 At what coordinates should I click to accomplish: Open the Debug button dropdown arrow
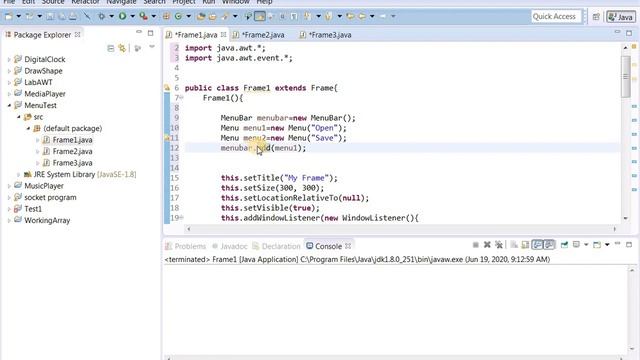(111, 16)
